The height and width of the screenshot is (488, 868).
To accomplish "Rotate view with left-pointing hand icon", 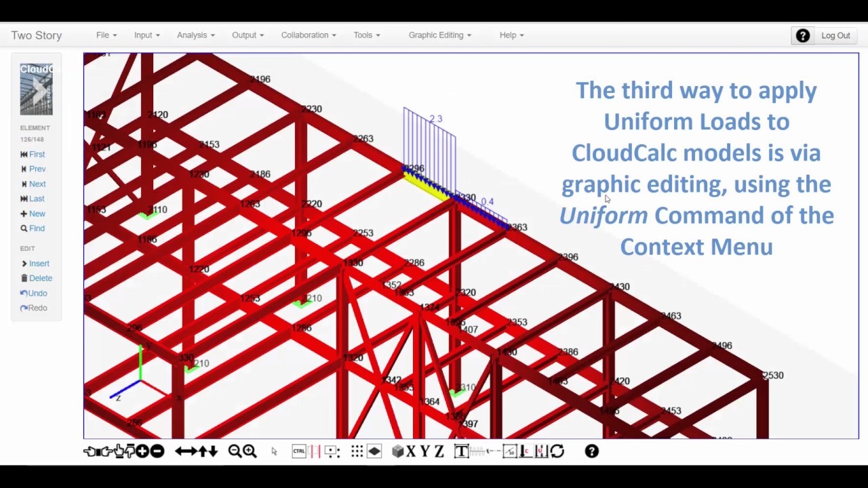I will point(90,451).
